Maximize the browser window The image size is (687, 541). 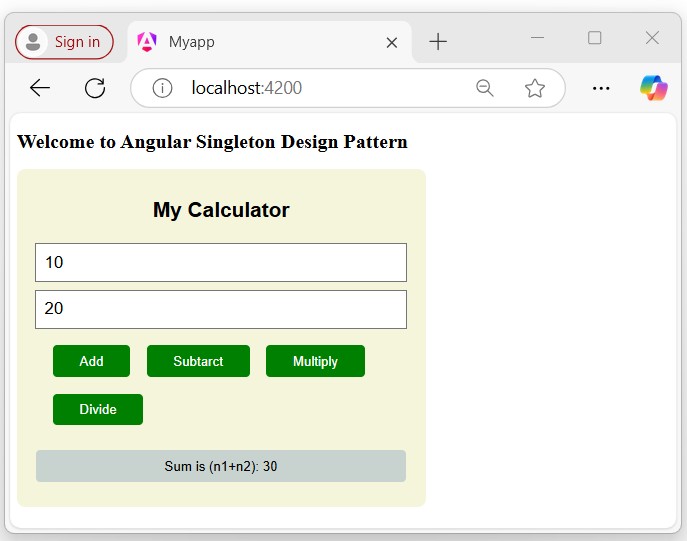click(x=595, y=38)
